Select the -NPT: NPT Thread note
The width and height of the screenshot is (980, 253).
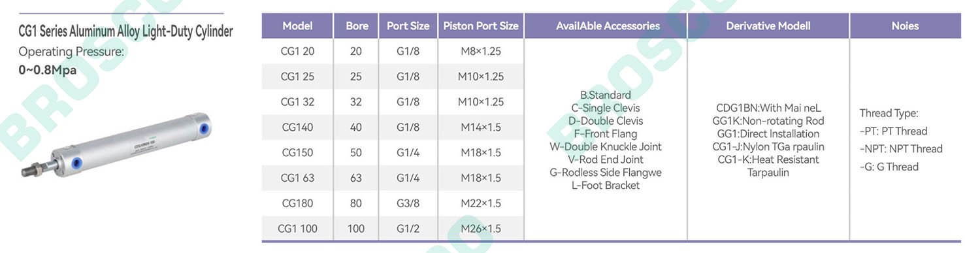tap(901, 149)
